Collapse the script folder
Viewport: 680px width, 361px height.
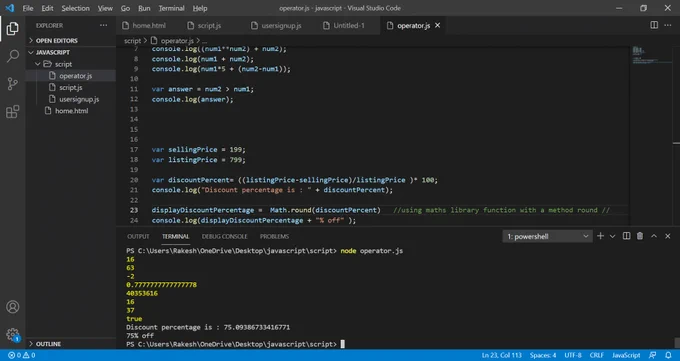click(63, 64)
